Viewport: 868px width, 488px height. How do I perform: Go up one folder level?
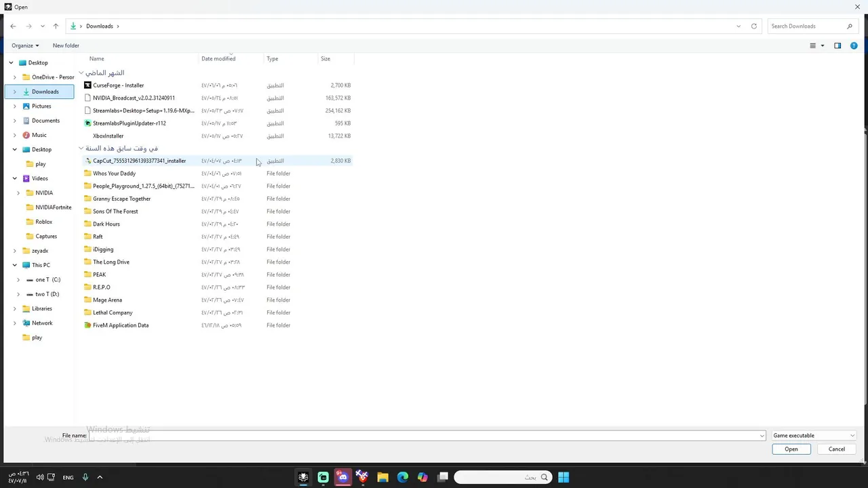point(56,26)
